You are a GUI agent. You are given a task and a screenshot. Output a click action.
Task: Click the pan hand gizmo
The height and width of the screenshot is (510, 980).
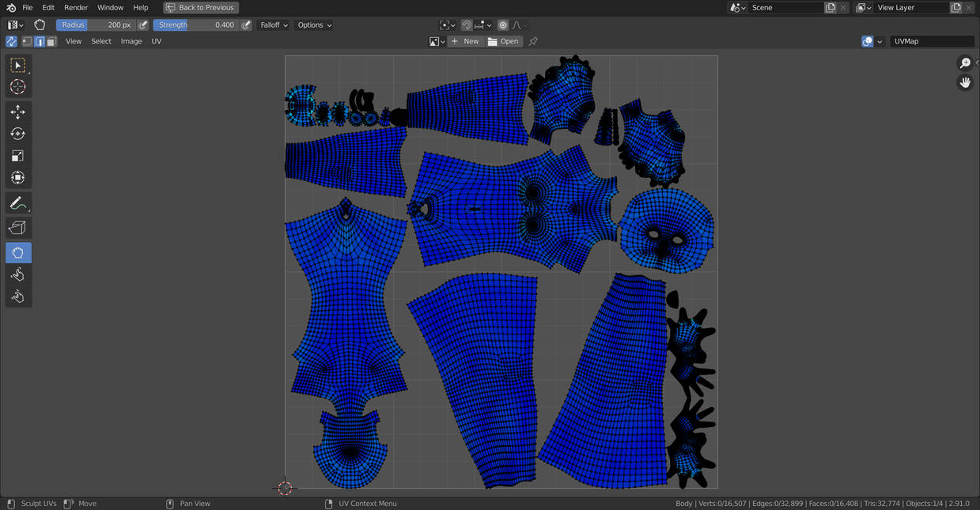click(x=965, y=82)
